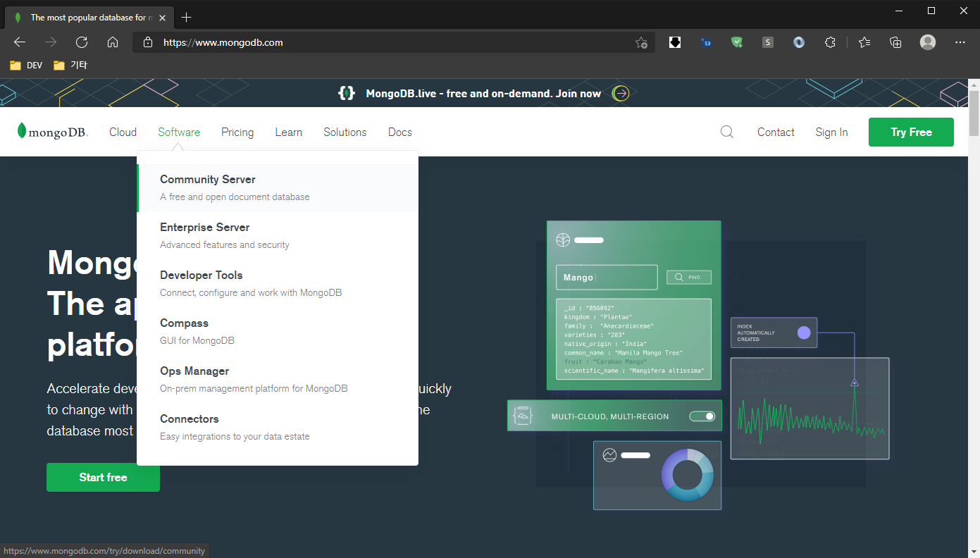Click the page vertical scrollbar thumb

[974, 112]
